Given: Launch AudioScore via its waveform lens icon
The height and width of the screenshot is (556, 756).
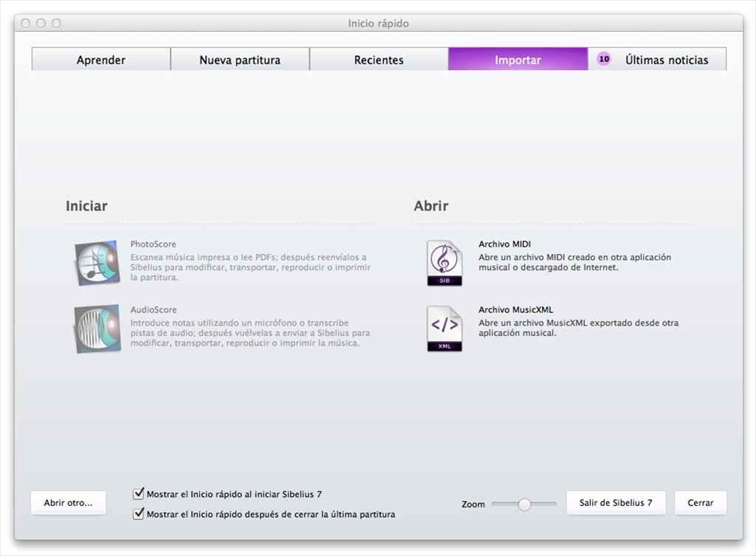Looking at the screenshot, I should pyautogui.click(x=97, y=329).
